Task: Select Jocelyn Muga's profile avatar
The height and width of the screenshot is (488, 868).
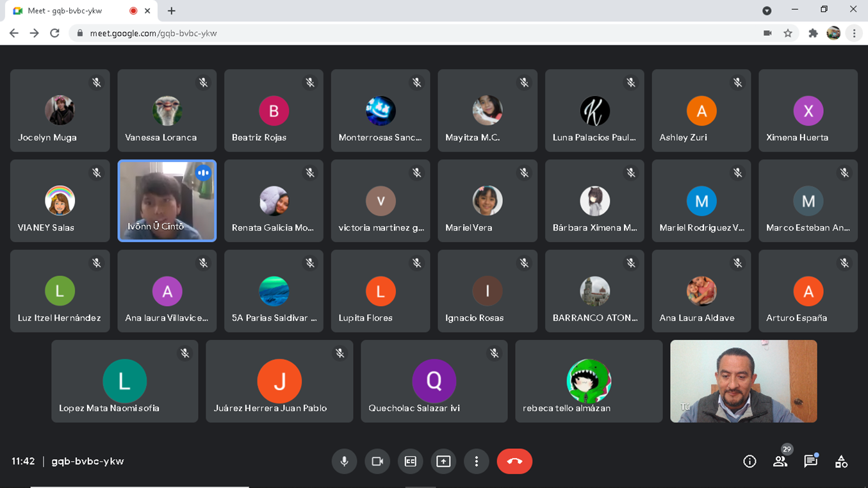Action: (x=60, y=111)
